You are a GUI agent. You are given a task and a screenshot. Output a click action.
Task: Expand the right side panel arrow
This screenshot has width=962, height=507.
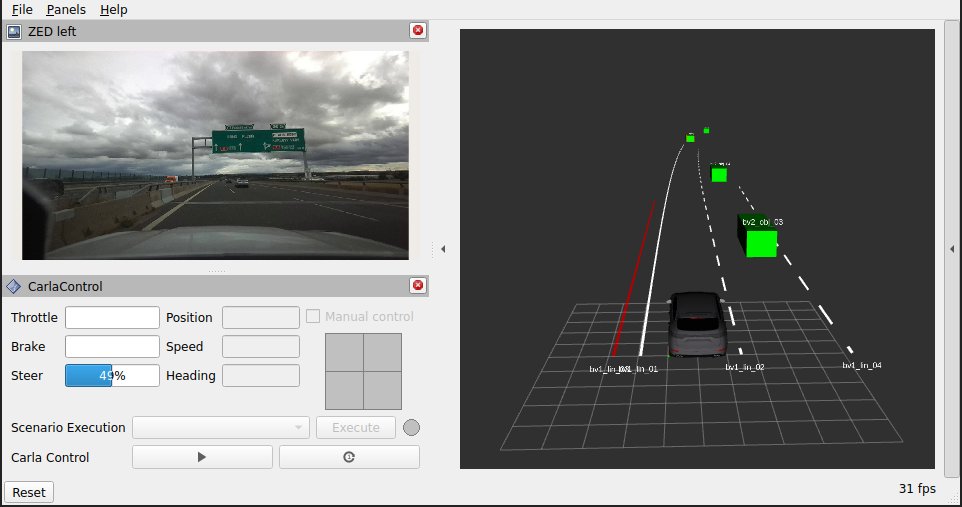point(952,249)
